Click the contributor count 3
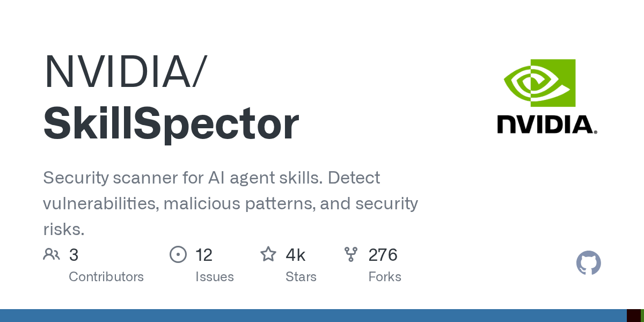Image resolution: width=644 pixels, height=322 pixels. click(74, 255)
